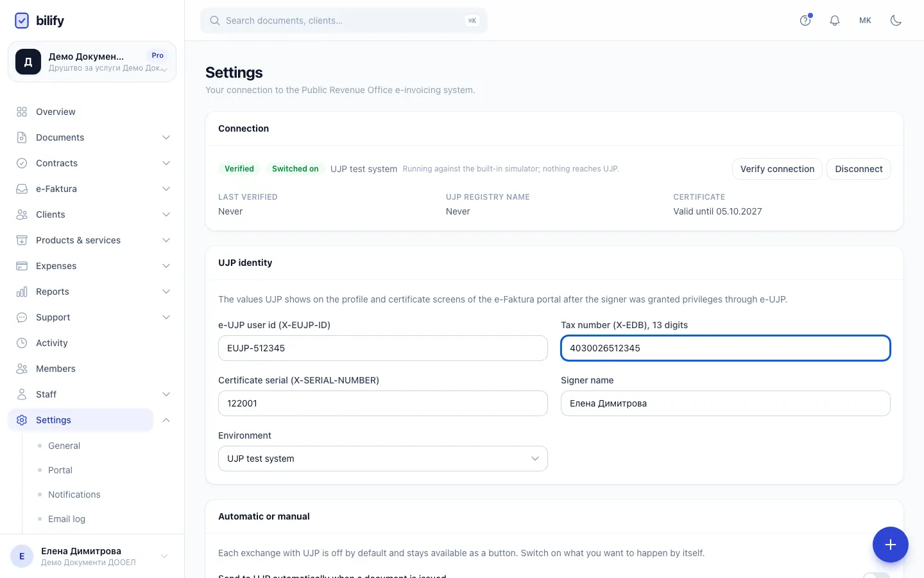Click the bilify logo icon
924x578 pixels.
[x=22, y=21]
